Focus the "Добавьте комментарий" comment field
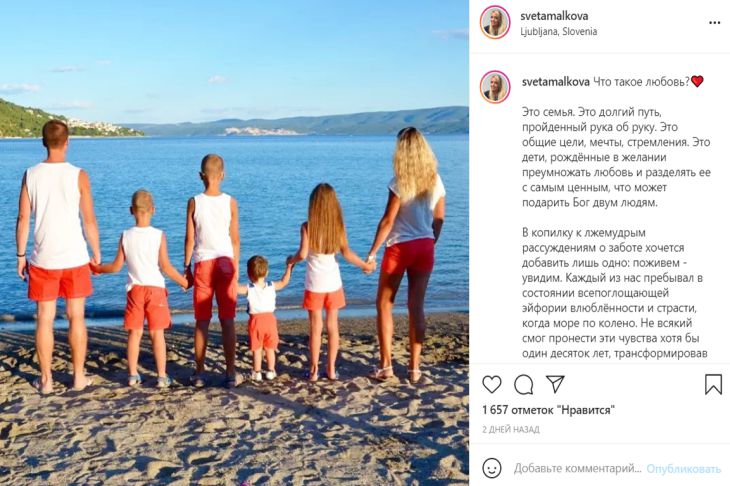The image size is (730, 486). [x=577, y=468]
